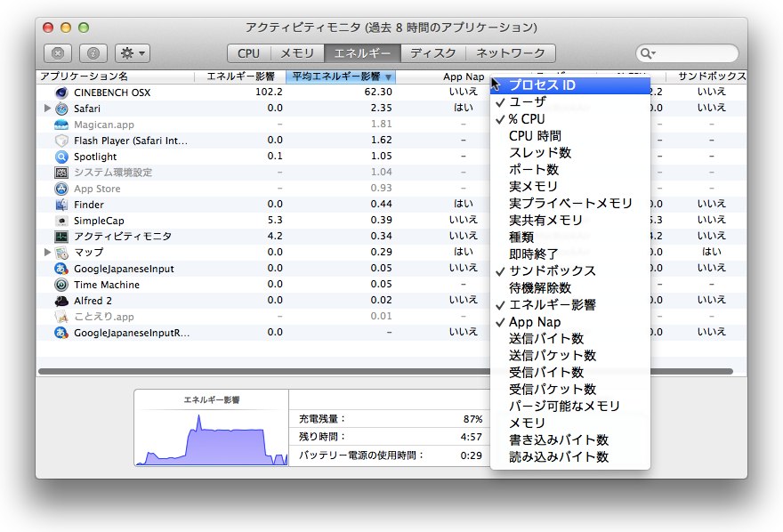Viewport: 783px width, 532px height.
Task: Enable the スレッド数 column
Action: (570, 153)
